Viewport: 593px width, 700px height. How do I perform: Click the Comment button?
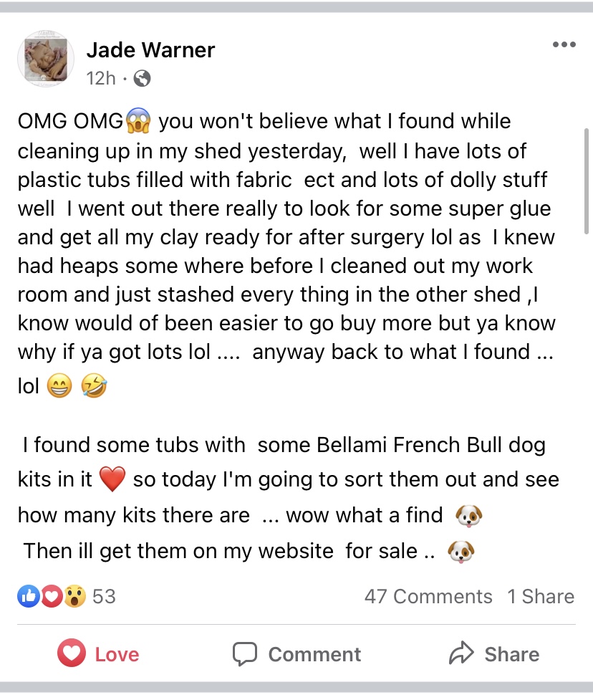296,654
